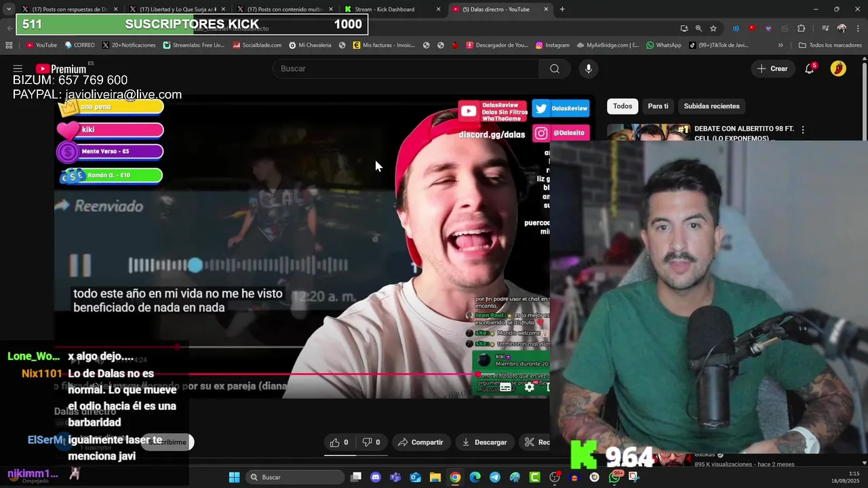The image size is (868, 488).
Task: Open the Snipping Tool in the taskbar
Action: pyautogui.click(x=634, y=477)
